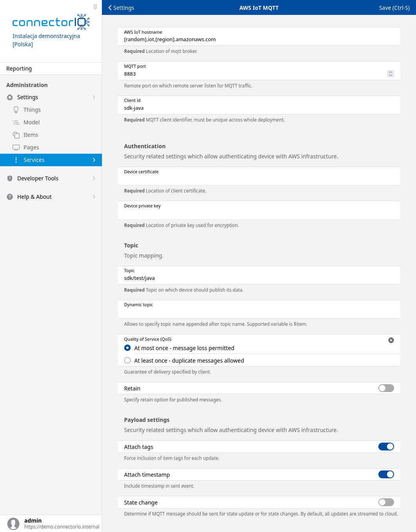This screenshot has width=416, height=532.
Task: Enable the State change toggle
Action: click(386, 502)
